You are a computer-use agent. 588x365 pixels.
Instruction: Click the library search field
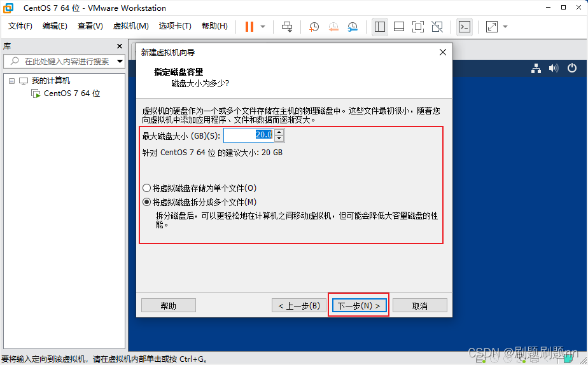click(x=64, y=61)
